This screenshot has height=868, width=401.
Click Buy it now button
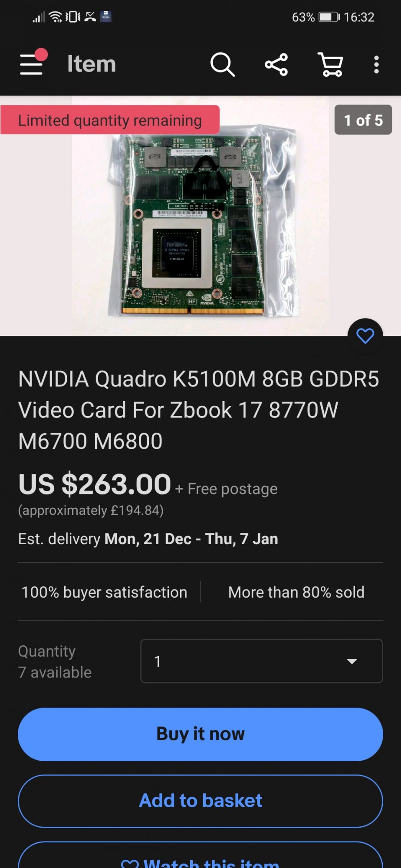(200, 734)
